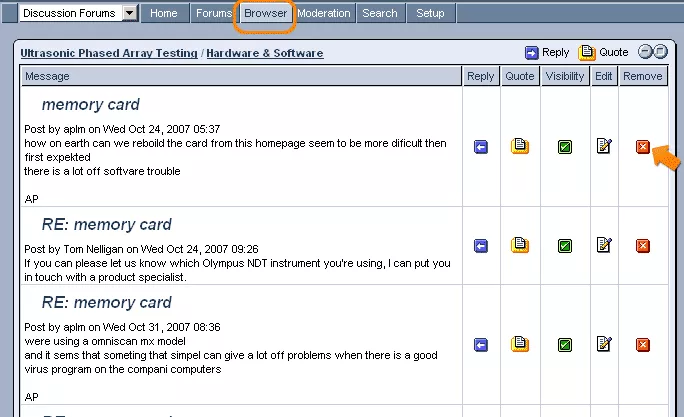Switch to the Moderation tab
The width and height of the screenshot is (684, 417).
tap(324, 13)
